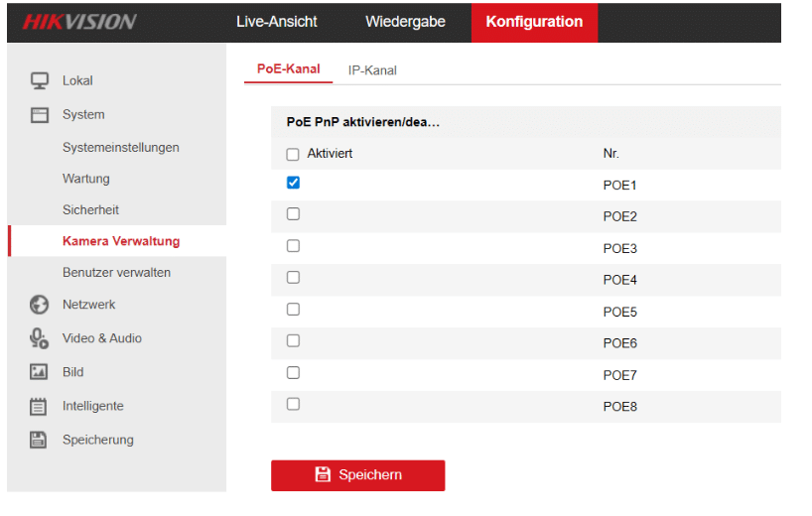The height and width of the screenshot is (516, 812).
Task: Click the Intelligente calendar icon
Action: [x=40, y=406]
